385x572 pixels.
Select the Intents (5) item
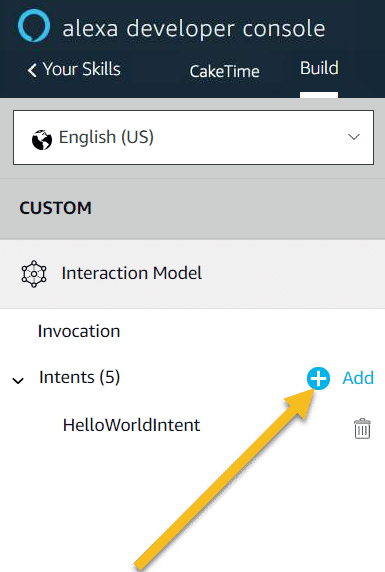(80, 378)
